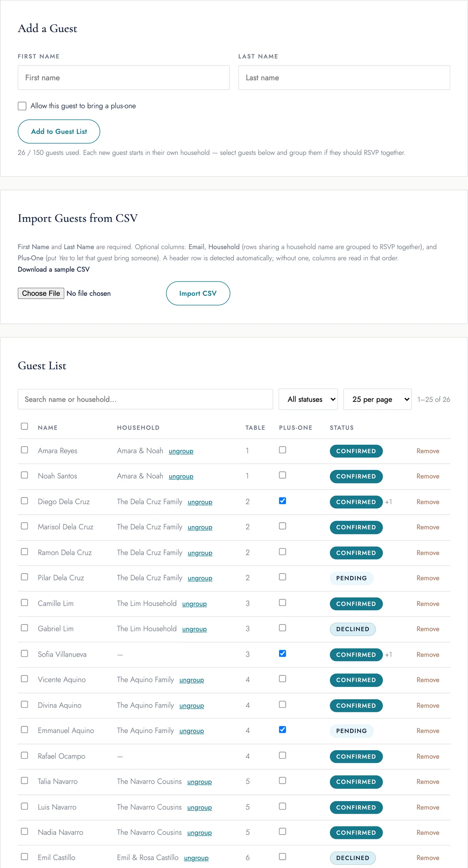Screen dimensions: 468x868
Task: Select the Marisol Dela Cruz row checkbox
Action: pos(25,526)
